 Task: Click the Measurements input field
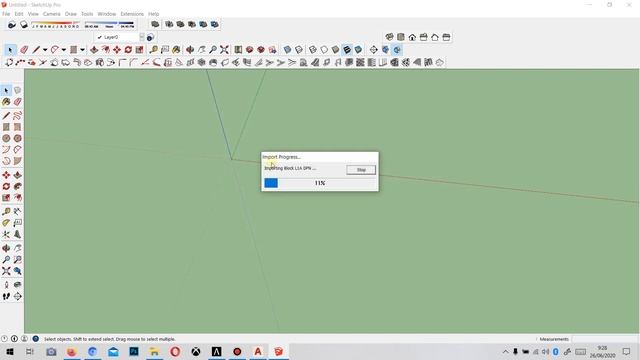point(605,339)
